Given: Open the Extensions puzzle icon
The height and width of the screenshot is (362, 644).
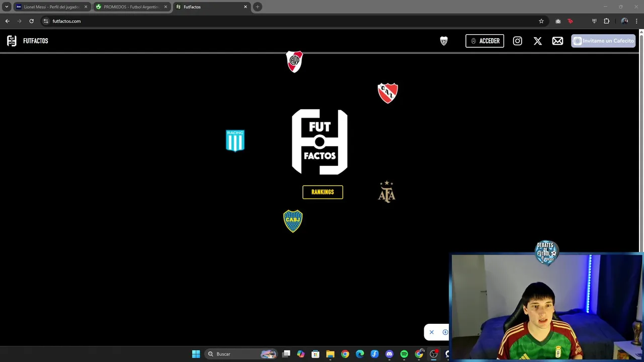Looking at the screenshot, I should coord(606,21).
